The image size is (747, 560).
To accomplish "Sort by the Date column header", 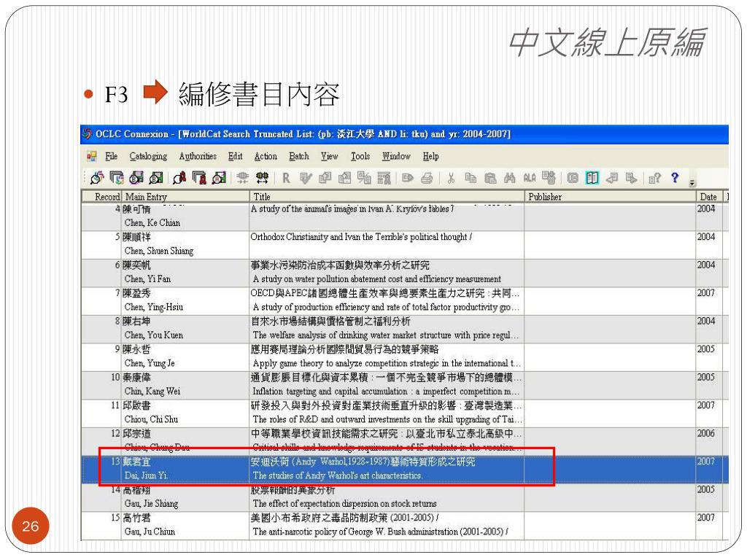I will point(708,197).
